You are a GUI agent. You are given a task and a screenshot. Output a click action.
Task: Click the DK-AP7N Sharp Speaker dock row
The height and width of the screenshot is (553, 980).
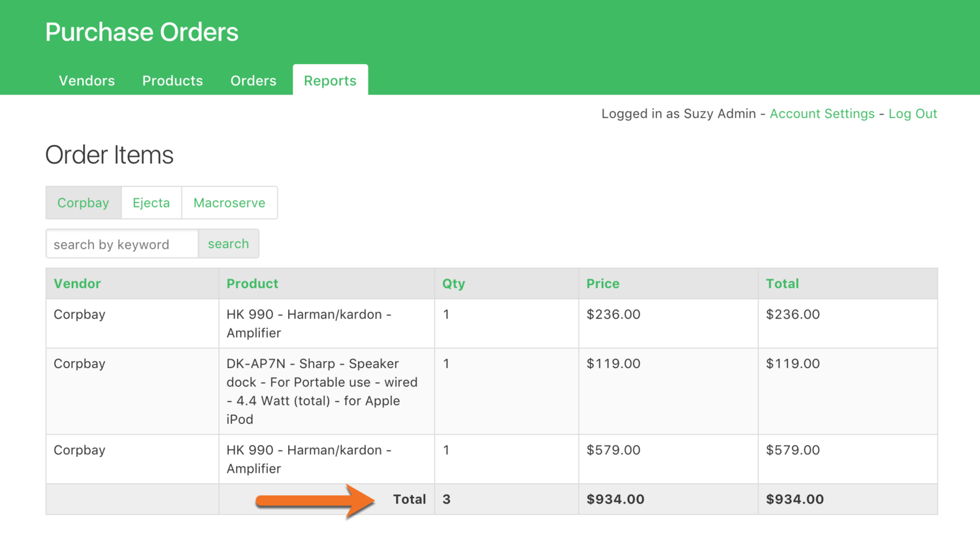(322, 391)
